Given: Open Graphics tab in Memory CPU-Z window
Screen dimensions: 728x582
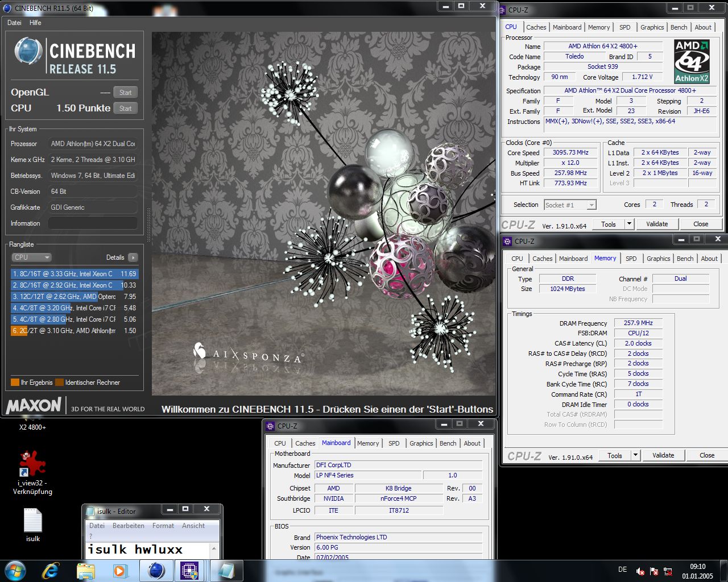Looking at the screenshot, I should [658, 259].
